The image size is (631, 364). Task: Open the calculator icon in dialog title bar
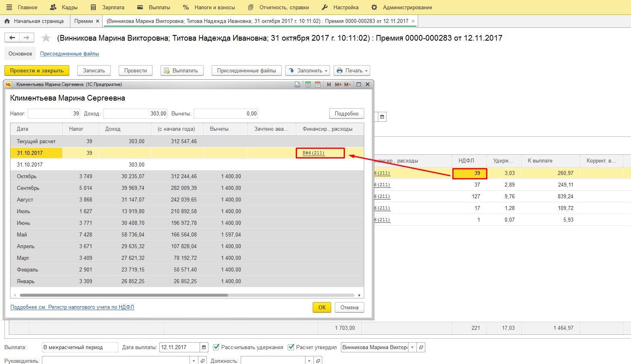pos(308,84)
